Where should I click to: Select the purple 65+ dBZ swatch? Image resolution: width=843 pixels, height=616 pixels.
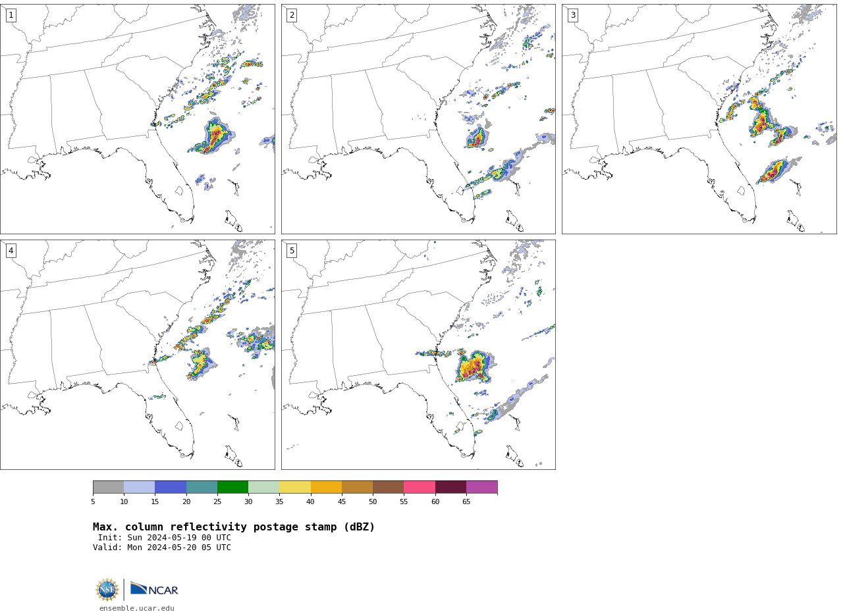[x=481, y=487]
